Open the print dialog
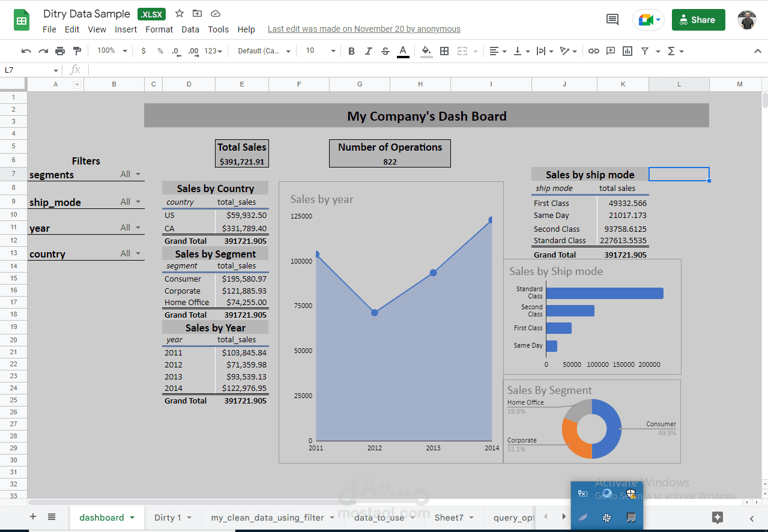 (x=59, y=51)
